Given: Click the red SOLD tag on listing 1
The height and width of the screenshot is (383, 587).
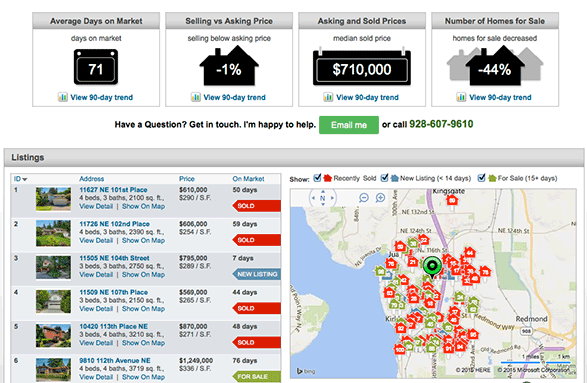Looking at the screenshot, I should (x=256, y=206).
